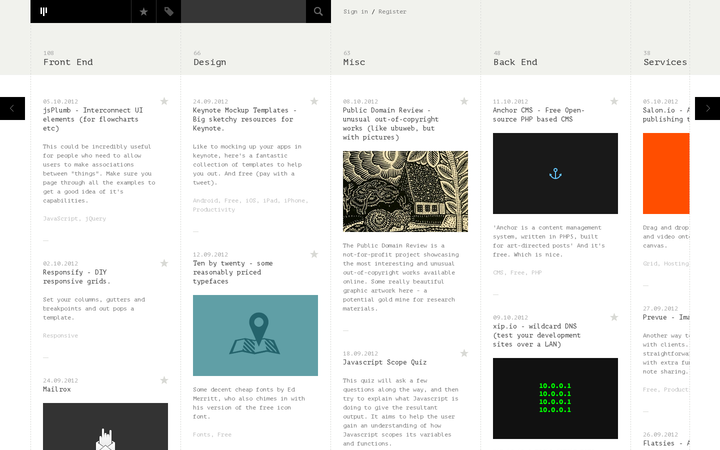Viewport: 720px width, 450px height.
Task: Click the 18.09.2012 date on Scope Quiz
Action: click(x=360, y=354)
